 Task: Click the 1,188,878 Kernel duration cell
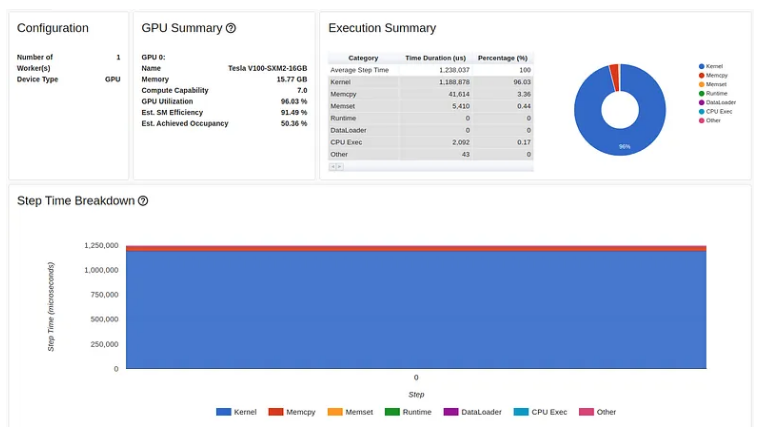click(x=435, y=82)
